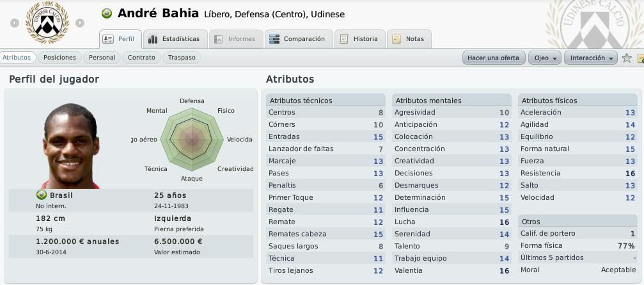Open the Interacción dropdown menu
Image resolution: width=644 pixels, height=285 pixels.
coord(591,58)
